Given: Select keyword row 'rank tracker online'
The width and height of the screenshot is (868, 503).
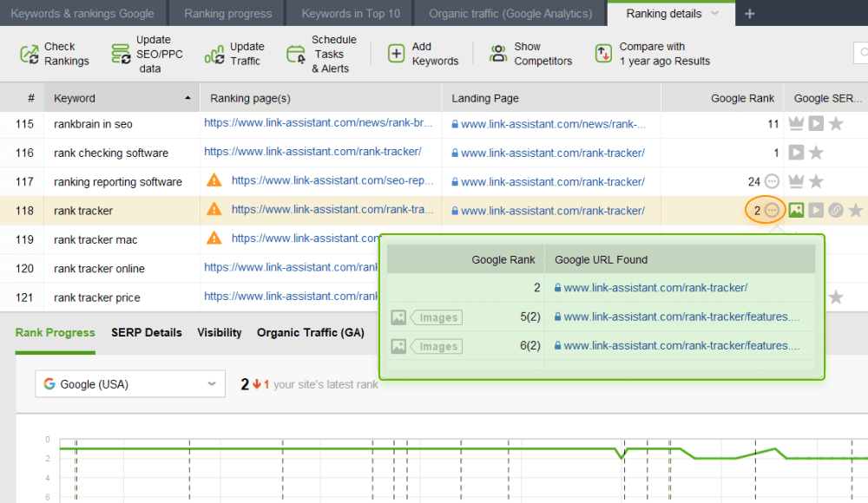Looking at the screenshot, I should [99, 268].
